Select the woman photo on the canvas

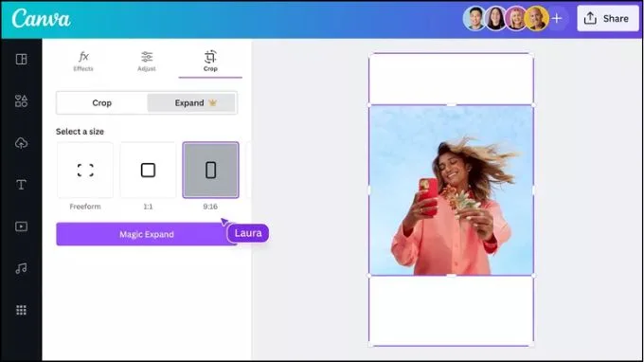coord(452,190)
